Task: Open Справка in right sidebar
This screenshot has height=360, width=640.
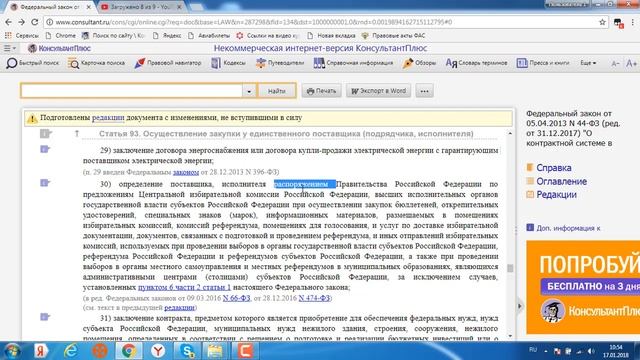Action: (x=553, y=168)
